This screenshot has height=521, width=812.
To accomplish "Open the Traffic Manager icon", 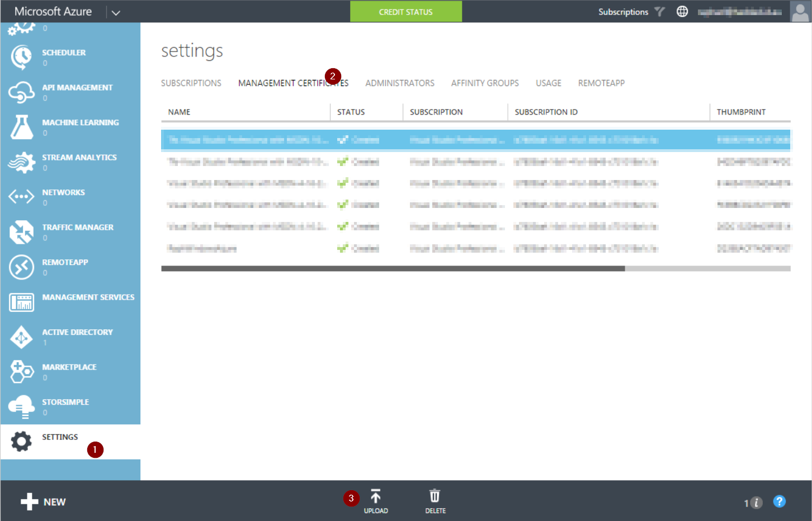I will (x=21, y=232).
